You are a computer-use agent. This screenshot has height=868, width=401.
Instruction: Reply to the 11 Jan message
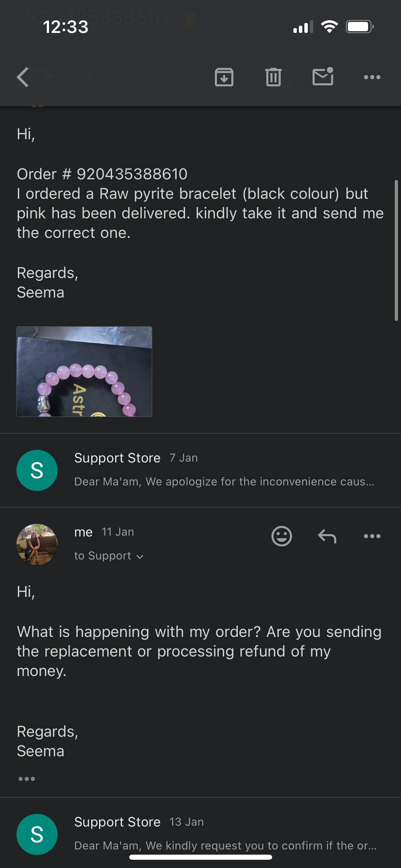pos(327,536)
